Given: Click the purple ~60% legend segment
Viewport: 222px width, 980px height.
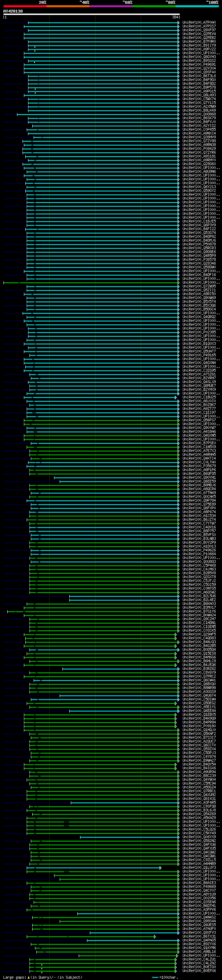Looking at the screenshot, I should tap(111, 7).
